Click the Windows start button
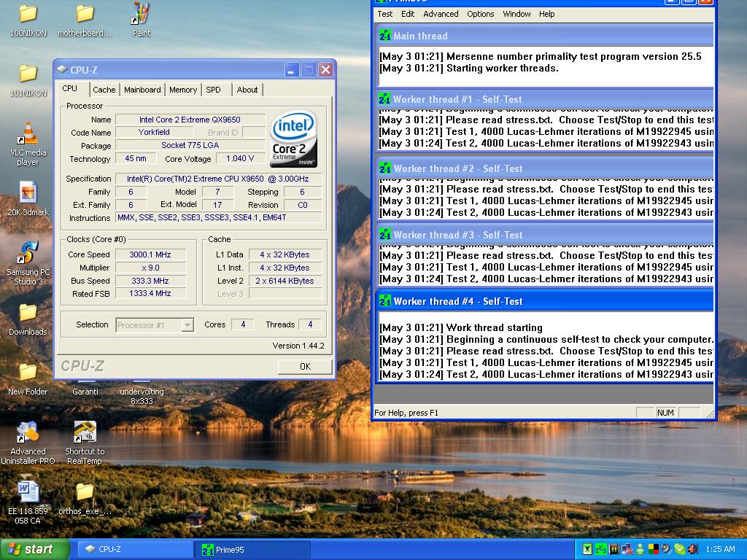The height and width of the screenshot is (560, 747). point(34,549)
